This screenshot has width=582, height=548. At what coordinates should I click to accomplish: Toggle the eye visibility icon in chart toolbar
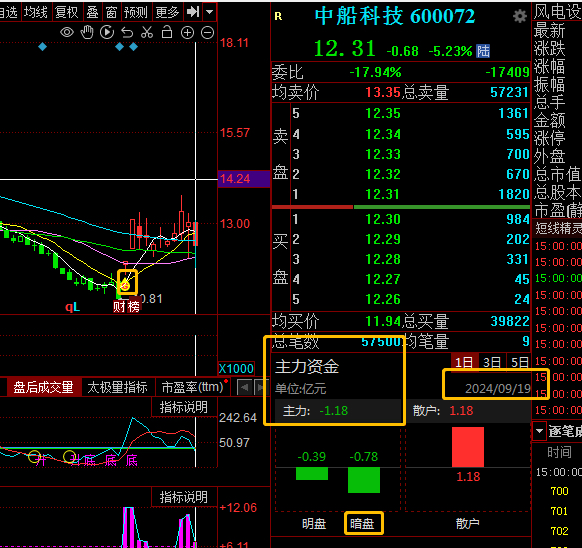(x=67, y=33)
